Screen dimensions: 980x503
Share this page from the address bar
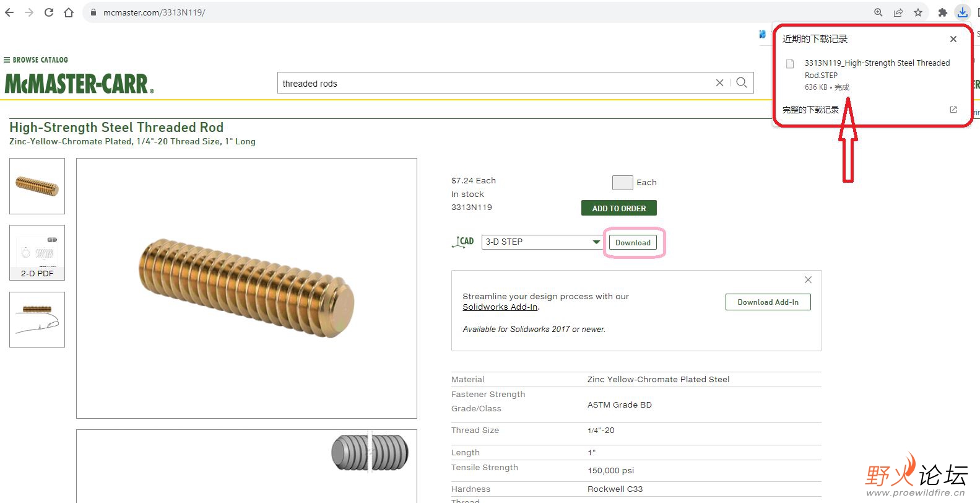click(898, 12)
